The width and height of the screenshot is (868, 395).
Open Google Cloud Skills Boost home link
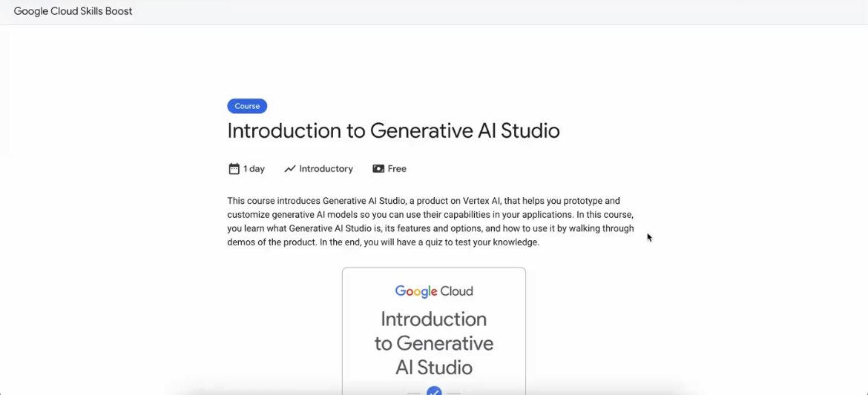click(x=73, y=11)
